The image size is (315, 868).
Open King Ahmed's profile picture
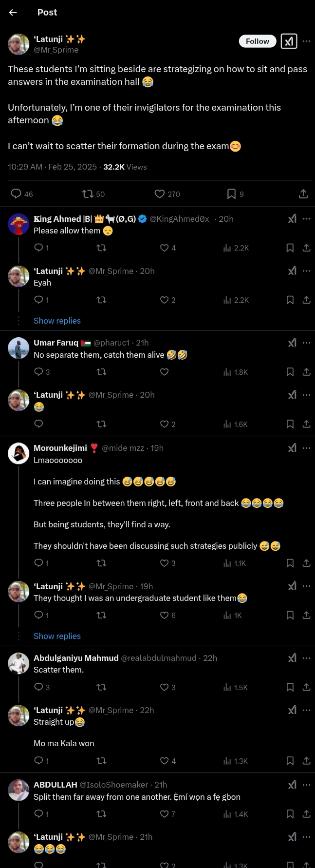[x=19, y=224]
